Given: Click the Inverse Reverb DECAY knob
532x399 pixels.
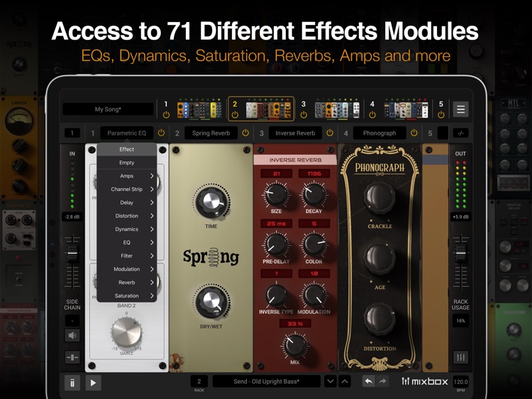Looking at the screenshot, I should coord(314,195).
